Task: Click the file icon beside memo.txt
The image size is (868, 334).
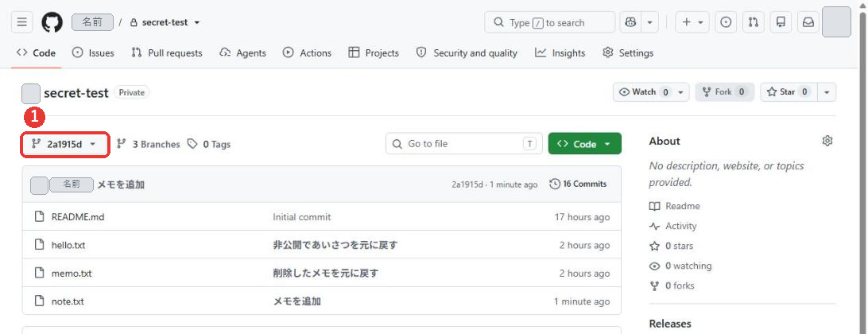Action: (39, 273)
